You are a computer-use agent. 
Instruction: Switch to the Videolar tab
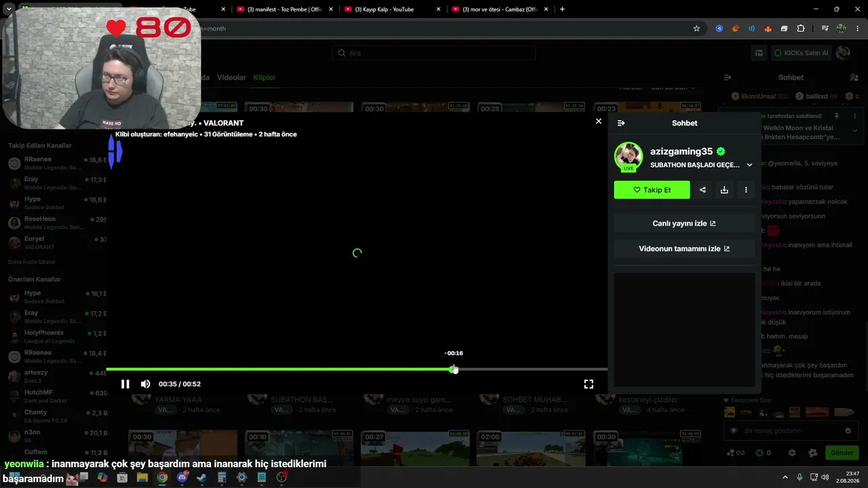coord(231,77)
